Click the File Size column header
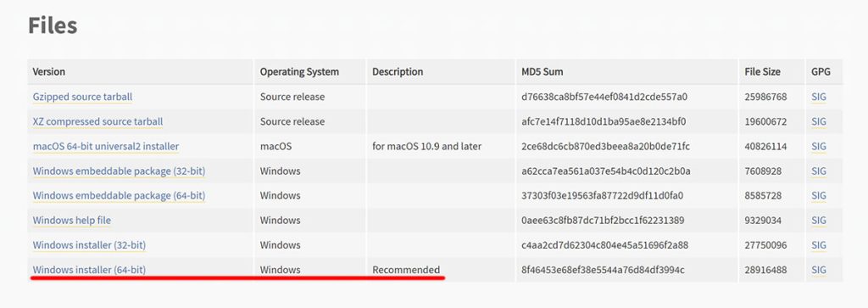 (x=762, y=72)
